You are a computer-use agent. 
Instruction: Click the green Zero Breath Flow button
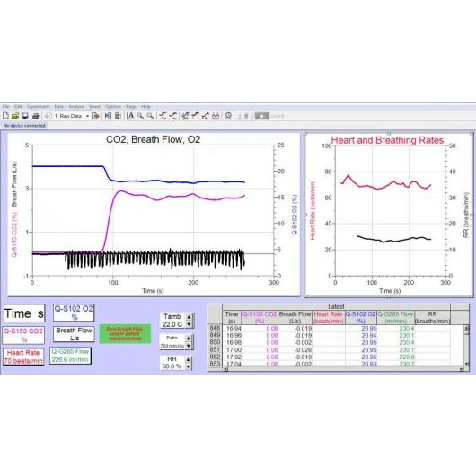point(125,333)
